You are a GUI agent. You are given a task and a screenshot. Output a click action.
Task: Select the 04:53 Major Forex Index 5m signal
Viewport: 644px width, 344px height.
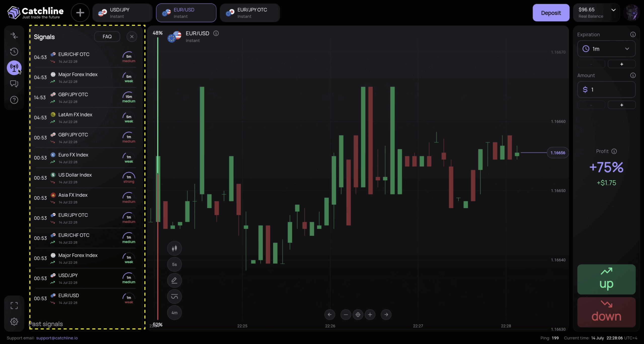click(x=85, y=77)
